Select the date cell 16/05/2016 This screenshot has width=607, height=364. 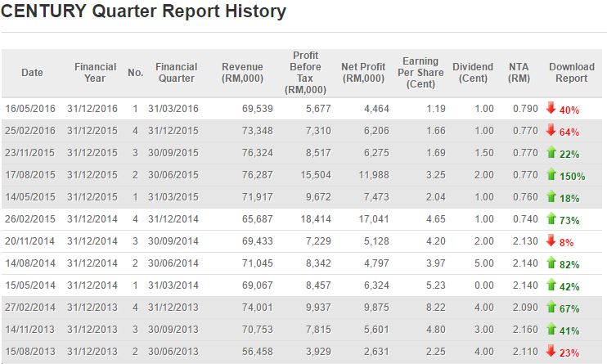click(30, 109)
